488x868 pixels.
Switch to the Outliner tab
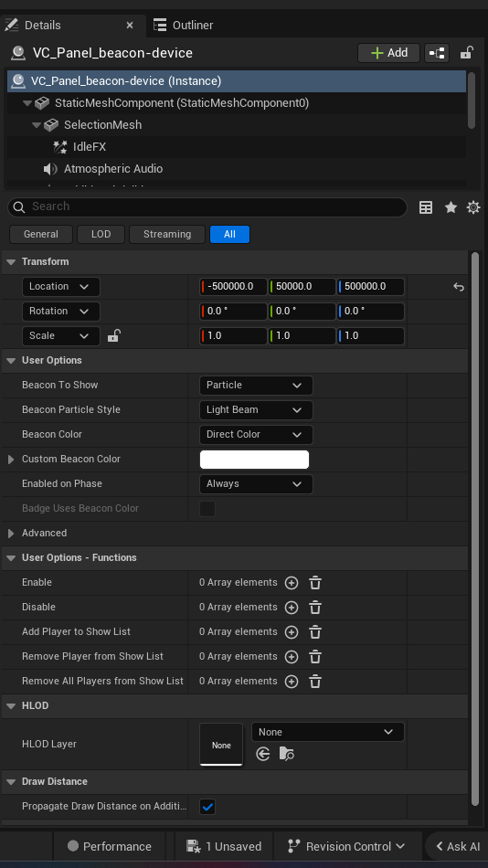tap(184, 26)
